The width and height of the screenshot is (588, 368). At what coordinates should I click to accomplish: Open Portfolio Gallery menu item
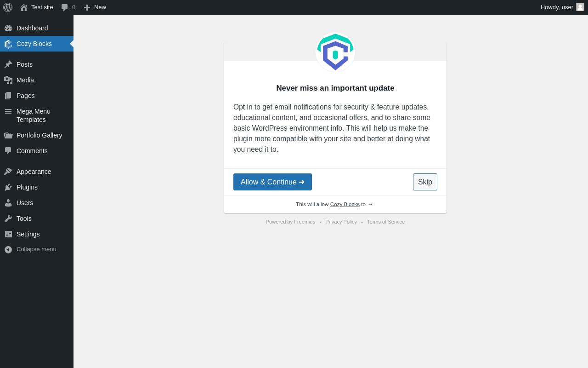(x=37, y=135)
